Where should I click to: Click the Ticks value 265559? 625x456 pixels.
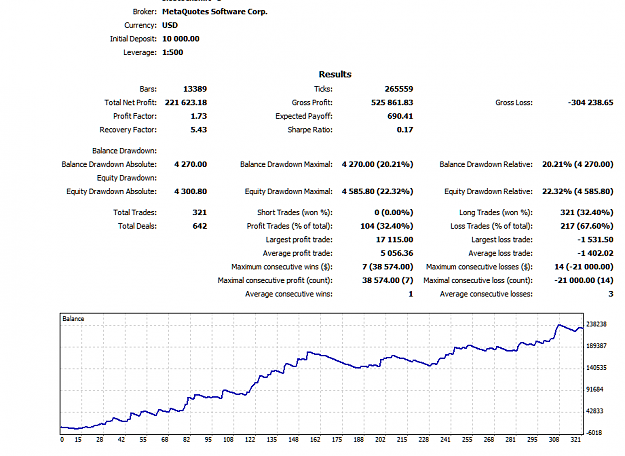coord(399,89)
